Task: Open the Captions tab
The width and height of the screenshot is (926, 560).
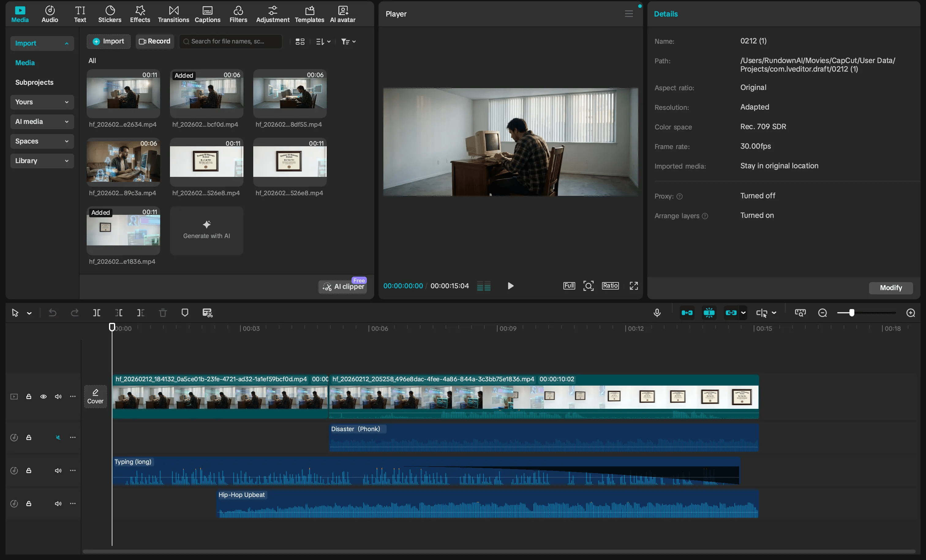Action: click(x=207, y=14)
